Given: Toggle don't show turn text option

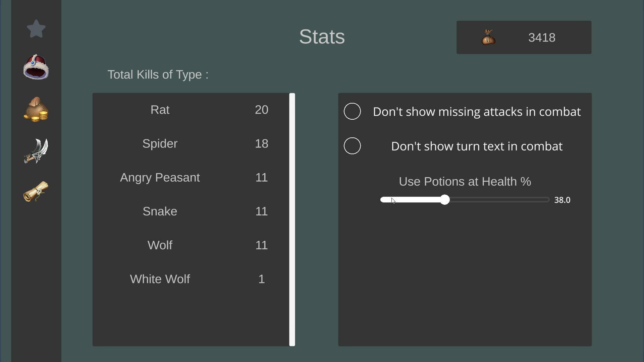Looking at the screenshot, I should pos(352,146).
